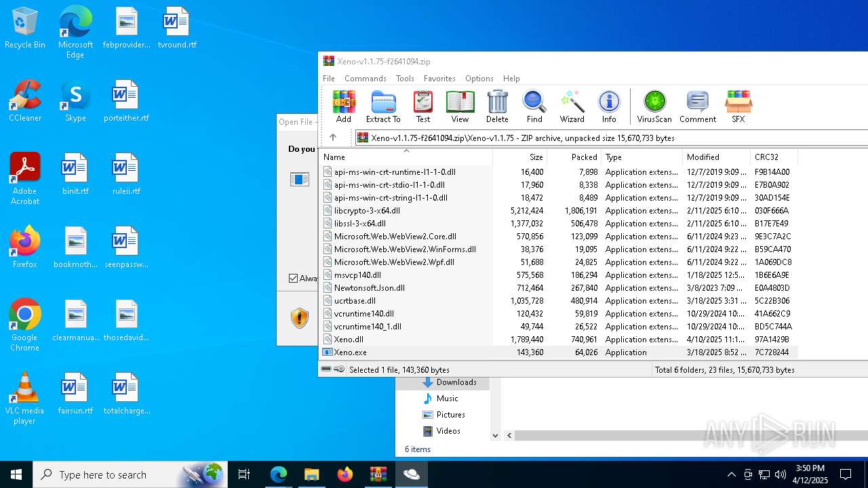Click the Add toolbar icon in WinRAR

[344, 107]
